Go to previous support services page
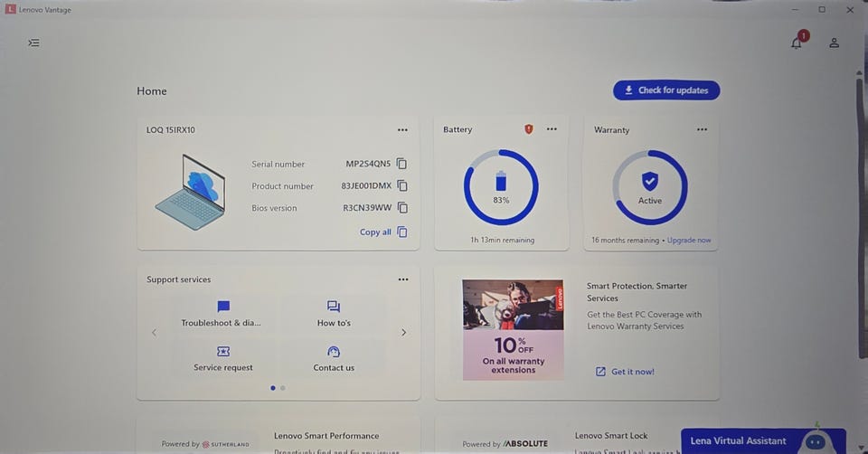Image resolution: width=868 pixels, height=454 pixels. pyautogui.click(x=155, y=332)
